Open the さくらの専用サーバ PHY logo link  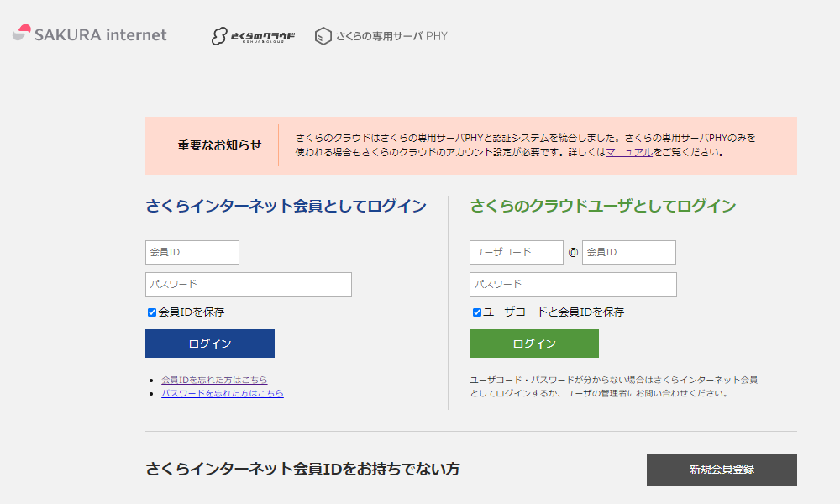coord(381,36)
